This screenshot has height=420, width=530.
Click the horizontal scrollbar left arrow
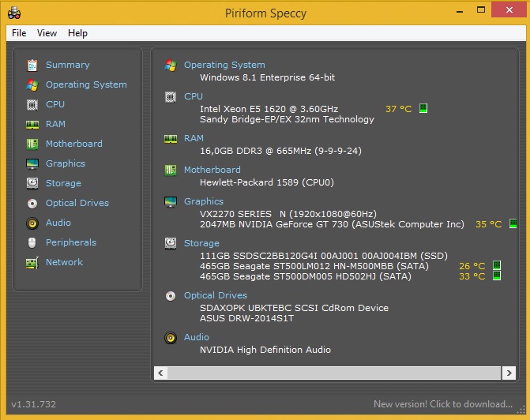pos(160,373)
